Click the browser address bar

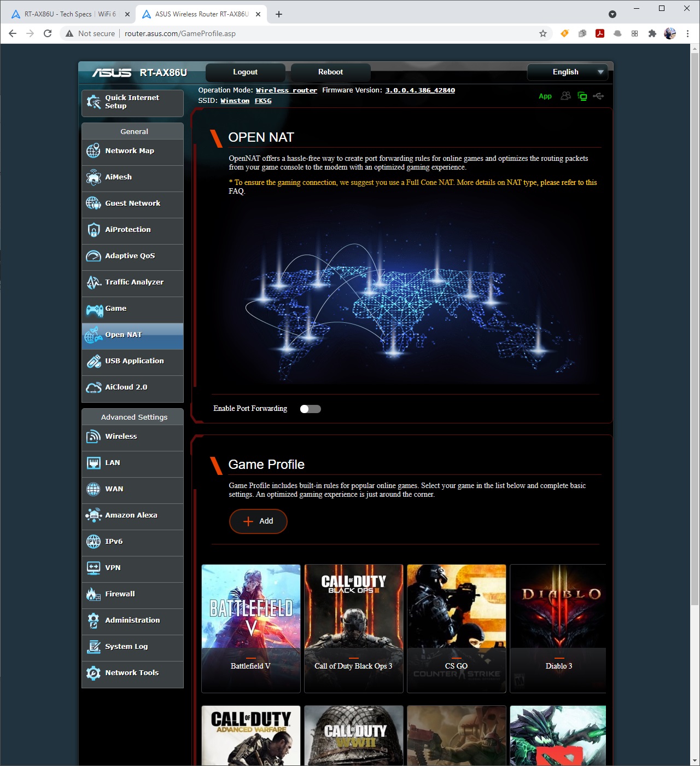click(x=328, y=33)
